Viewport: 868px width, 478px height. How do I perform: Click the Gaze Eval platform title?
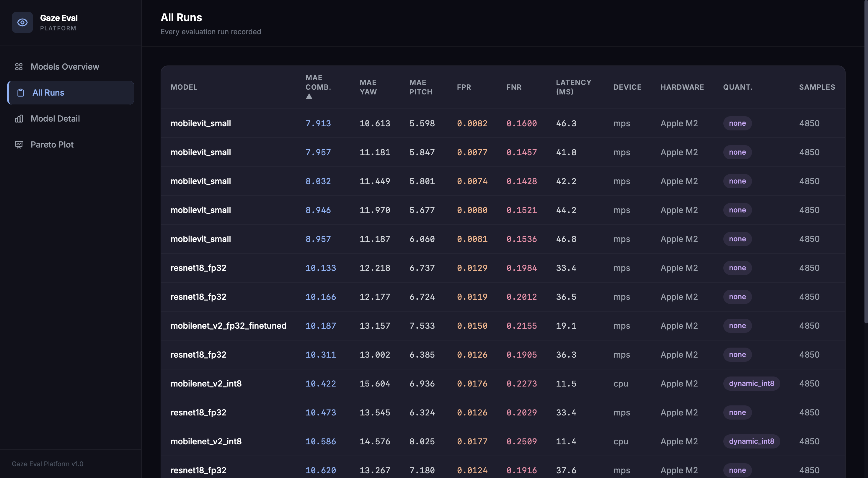point(59,18)
